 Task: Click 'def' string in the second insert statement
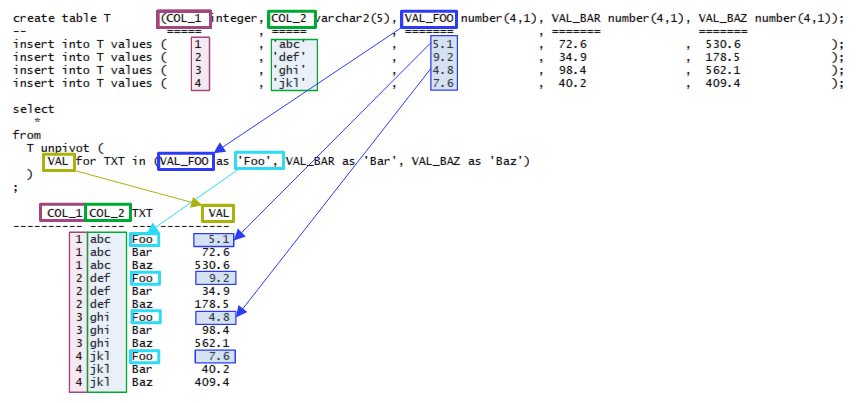(291, 57)
